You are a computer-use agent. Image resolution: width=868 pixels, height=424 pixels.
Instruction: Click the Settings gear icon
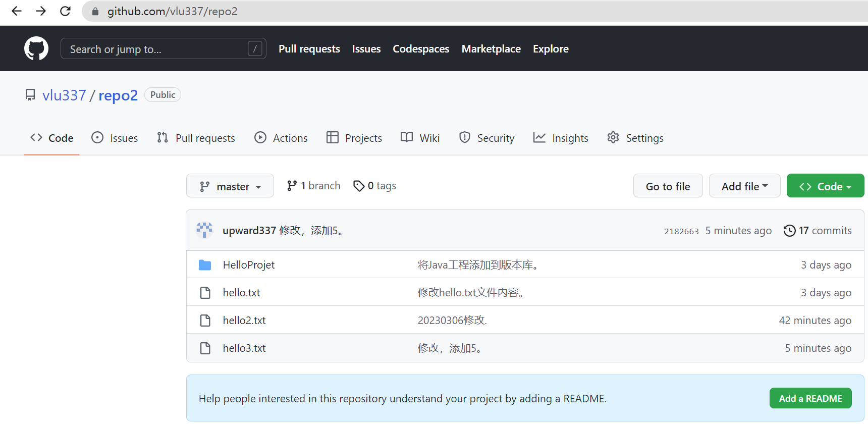click(x=613, y=137)
